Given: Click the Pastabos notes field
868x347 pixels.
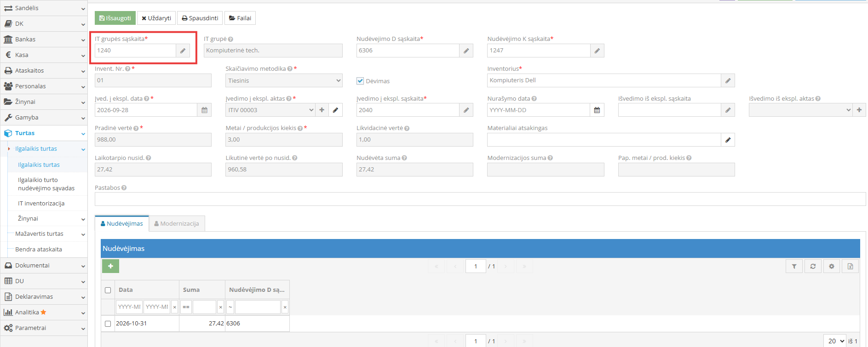Looking at the screenshot, I should (480, 199).
